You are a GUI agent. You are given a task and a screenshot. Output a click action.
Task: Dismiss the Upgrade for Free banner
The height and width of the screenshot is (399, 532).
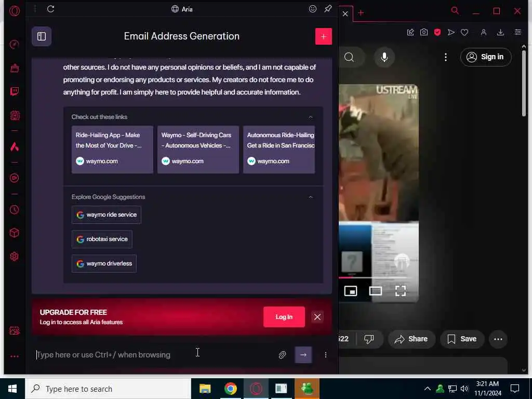[x=317, y=317]
